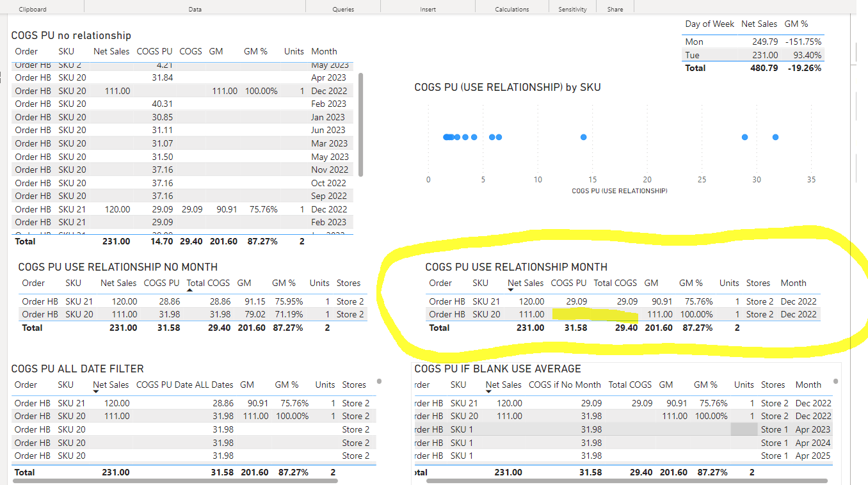Click total Net Sales 480.79
The image size is (868, 485).
[764, 68]
